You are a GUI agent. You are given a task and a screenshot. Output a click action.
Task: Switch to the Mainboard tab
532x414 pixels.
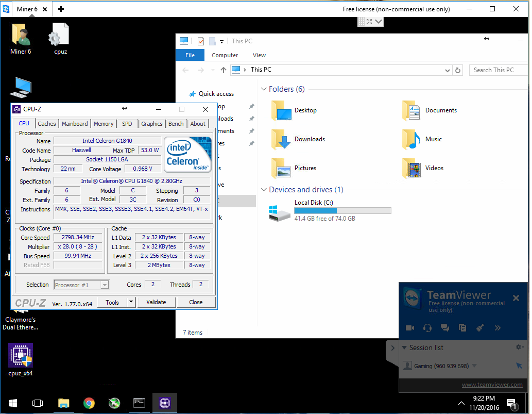(75, 124)
